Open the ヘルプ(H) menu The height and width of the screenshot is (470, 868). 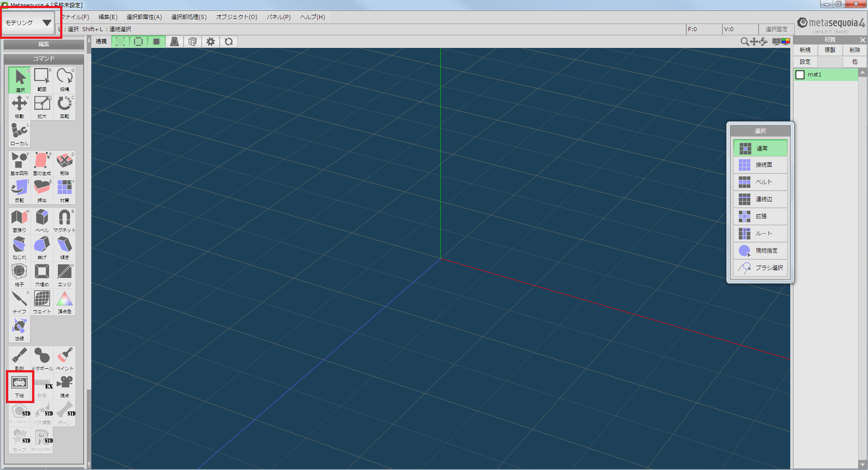[313, 17]
